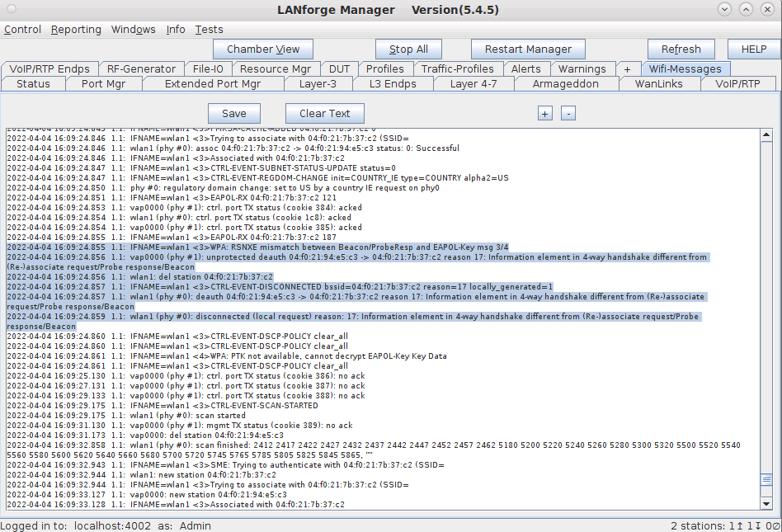This screenshot has height=532, width=782.
Task: Minimize window with down-chevron title button
Action: pos(724,9)
